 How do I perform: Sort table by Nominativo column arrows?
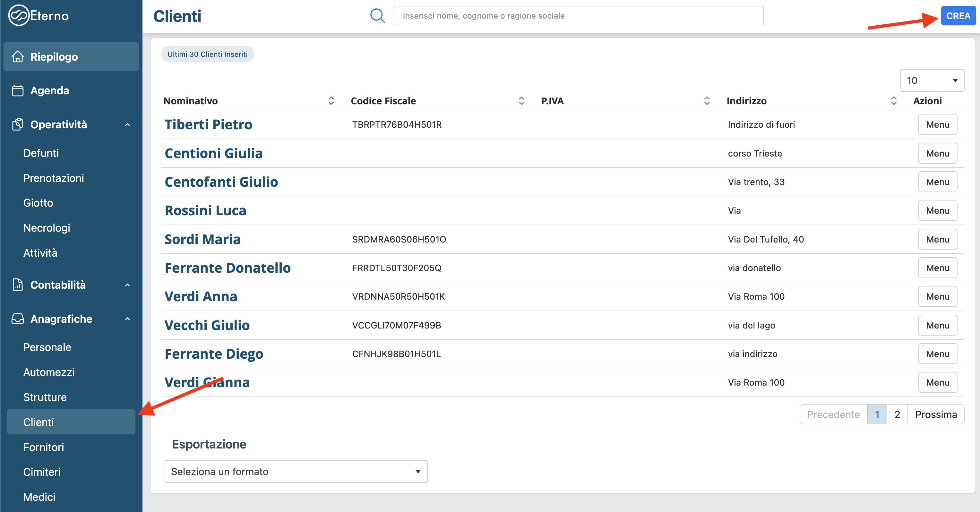[331, 101]
